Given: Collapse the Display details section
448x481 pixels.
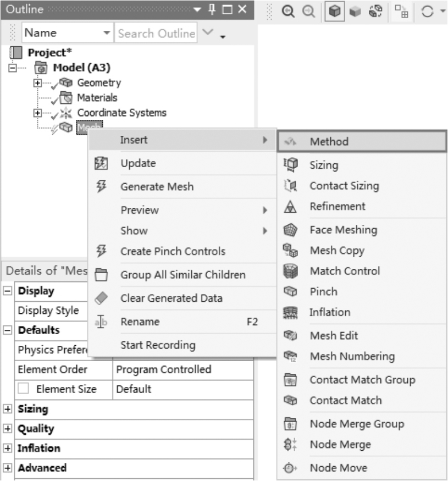Looking at the screenshot, I should pyautogui.click(x=8, y=291).
